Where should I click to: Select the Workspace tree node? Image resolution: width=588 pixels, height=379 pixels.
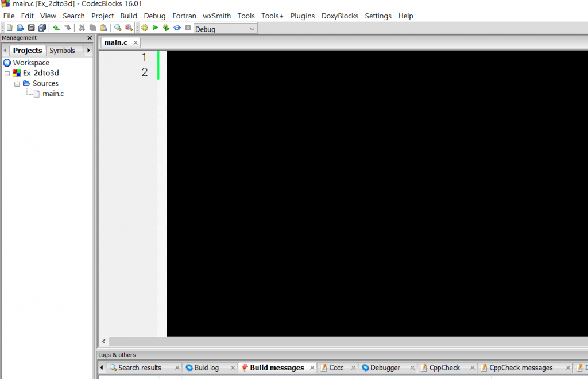pyautogui.click(x=31, y=63)
